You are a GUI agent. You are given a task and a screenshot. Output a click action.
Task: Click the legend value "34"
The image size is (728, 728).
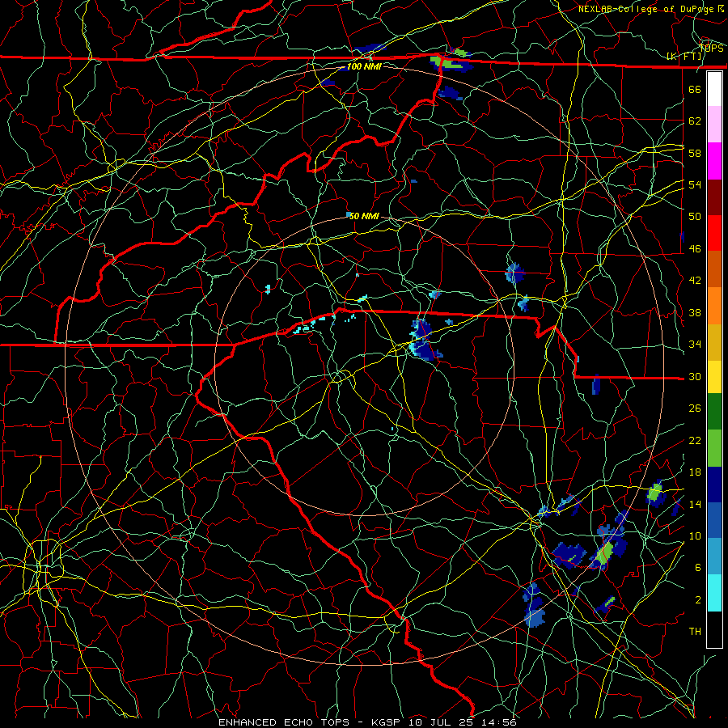click(695, 345)
